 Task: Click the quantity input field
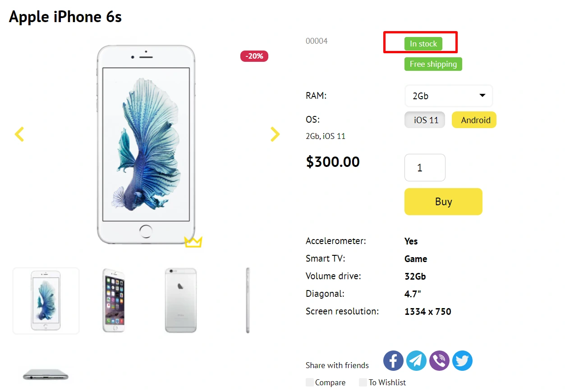[425, 168]
